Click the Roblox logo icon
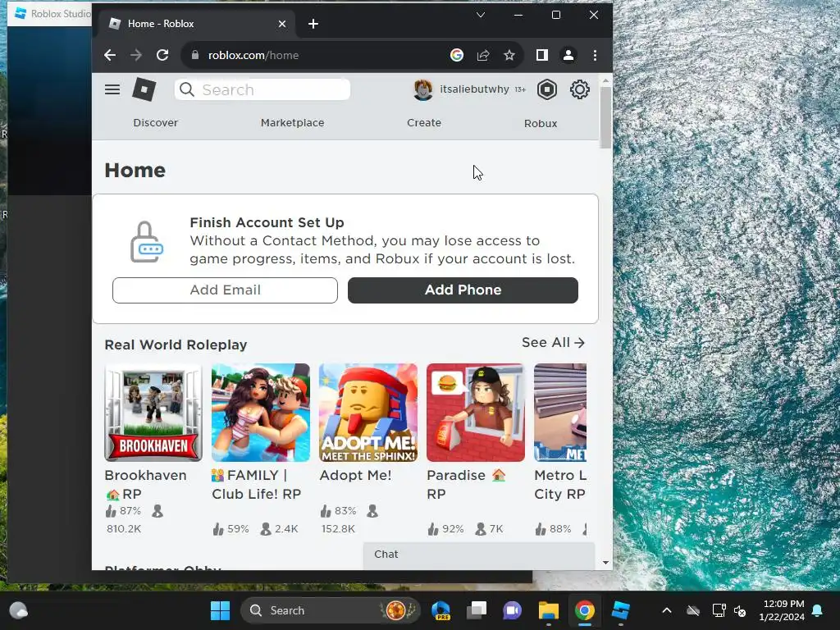 pyautogui.click(x=144, y=89)
